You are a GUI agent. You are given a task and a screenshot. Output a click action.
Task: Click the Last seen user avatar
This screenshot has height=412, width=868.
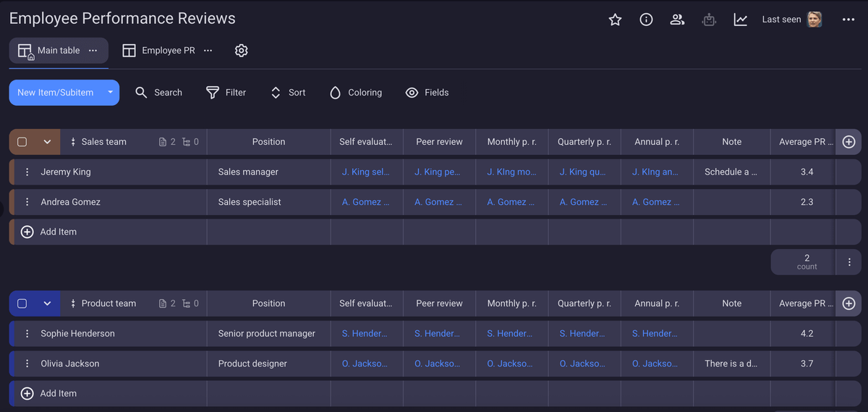pos(814,20)
